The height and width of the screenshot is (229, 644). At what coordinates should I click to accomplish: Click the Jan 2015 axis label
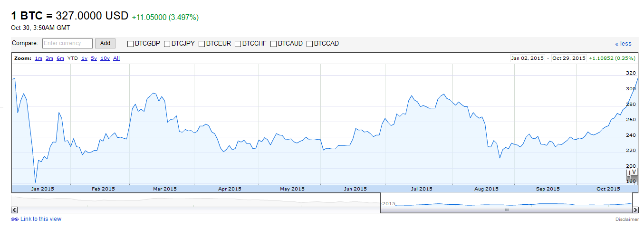pos(43,189)
